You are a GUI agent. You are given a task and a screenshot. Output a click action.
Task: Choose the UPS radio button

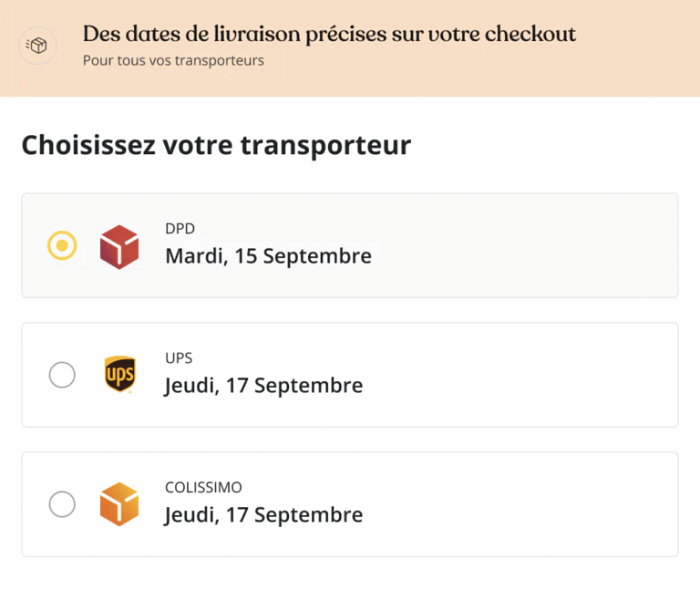[x=62, y=375]
